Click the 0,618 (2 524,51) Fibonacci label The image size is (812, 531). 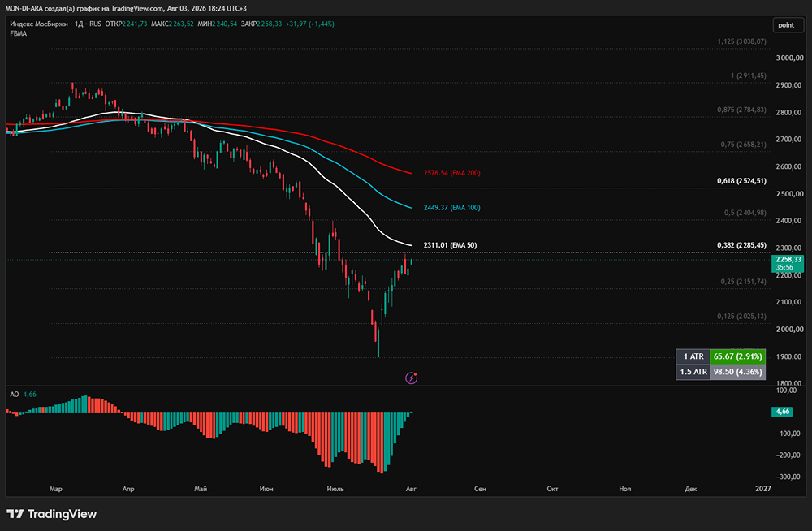tap(741, 181)
